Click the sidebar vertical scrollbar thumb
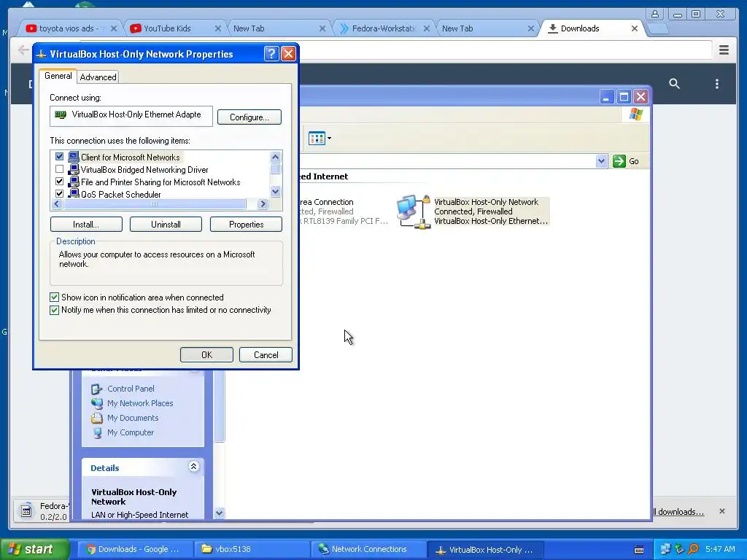This screenshot has height=560, width=747. point(219,405)
